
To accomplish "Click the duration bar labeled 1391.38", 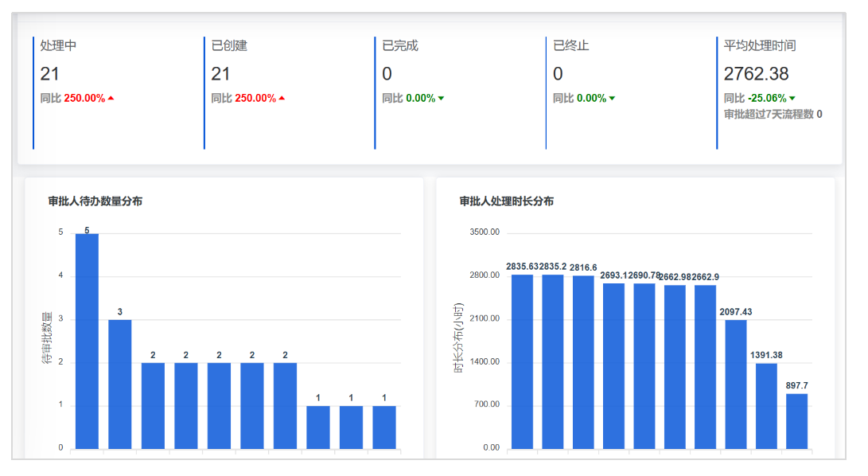I will click(766, 406).
